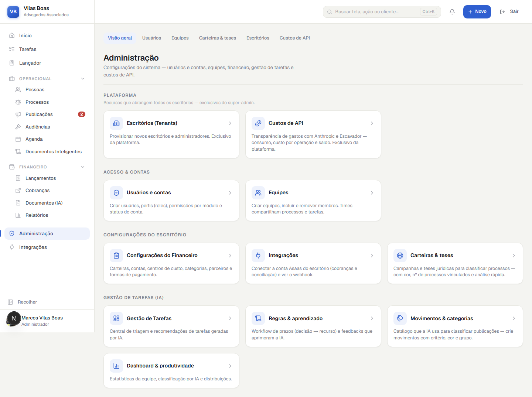Open Documentos Inteligentes in sidebar

tap(50, 152)
